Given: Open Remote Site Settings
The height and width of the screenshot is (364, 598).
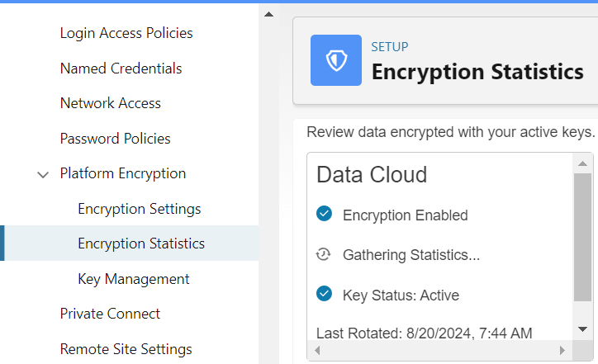Looking at the screenshot, I should (126, 349).
